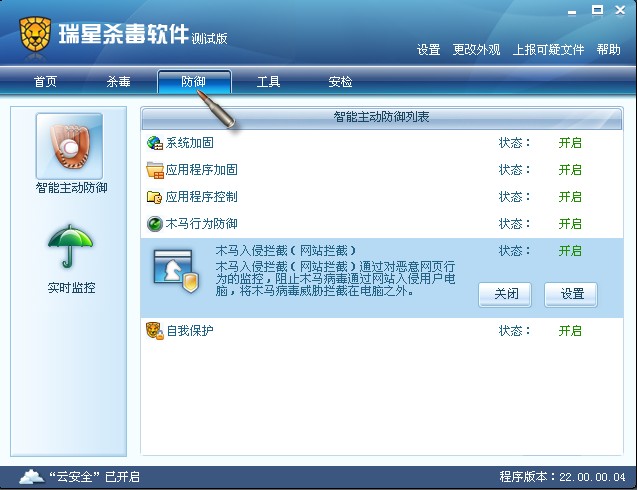
Task: Click the 设置 button for 木马入侵拦截
Action: [571, 294]
